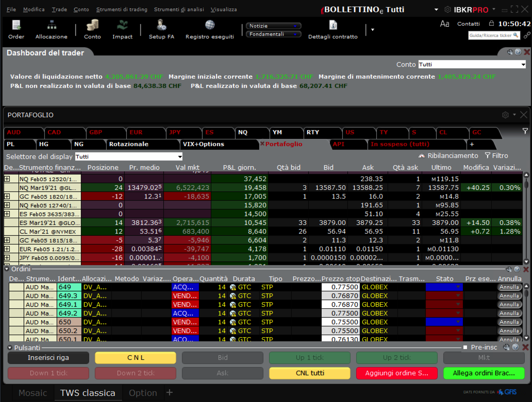Viewport: 532px width, 402px height.
Task: Enable the Fondamentali toggle button
Action: coord(272,34)
